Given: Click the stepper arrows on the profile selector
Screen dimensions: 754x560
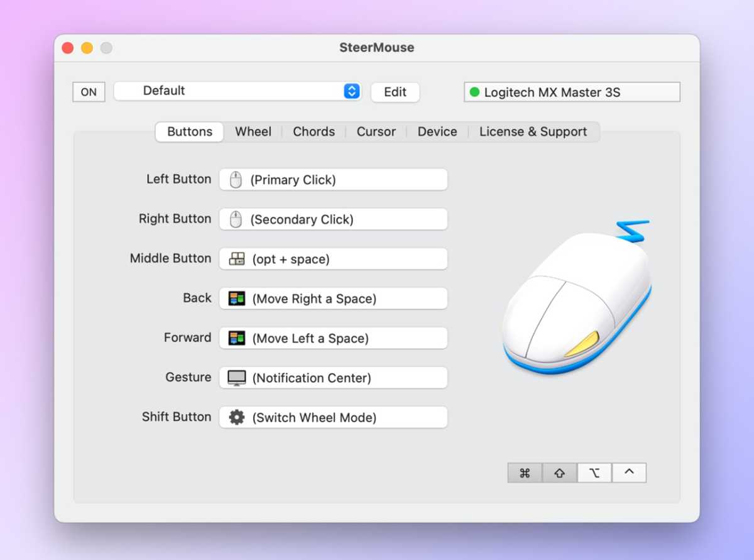Looking at the screenshot, I should click(x=352, y=91).
